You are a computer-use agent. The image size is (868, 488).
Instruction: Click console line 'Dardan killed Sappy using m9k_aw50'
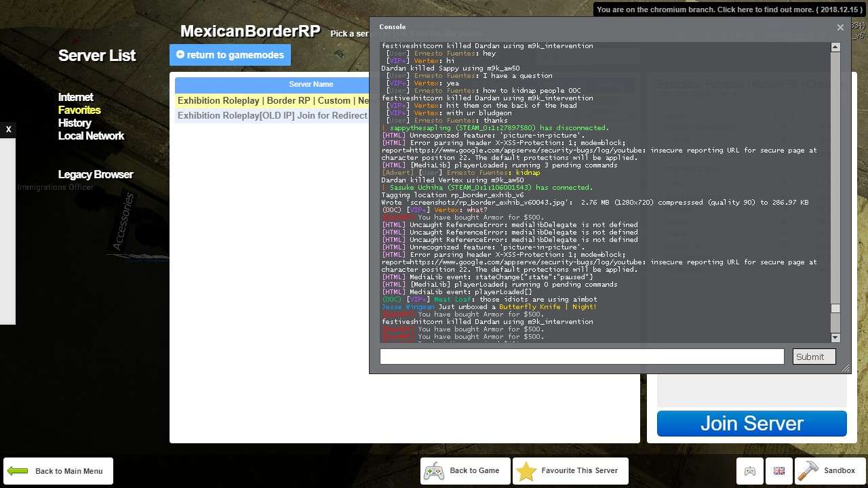pos(450,68)
